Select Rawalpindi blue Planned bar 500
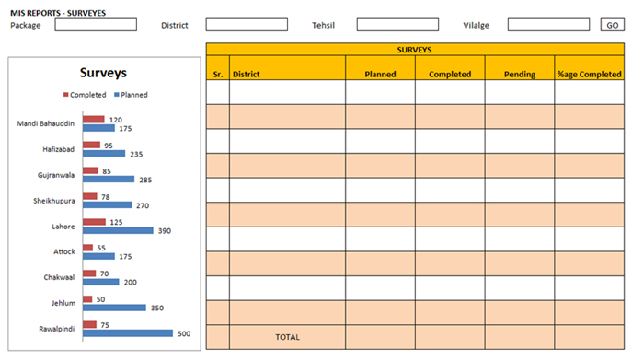Image resolution: width=644 pixels, height=361 pixels. (128, 333)
